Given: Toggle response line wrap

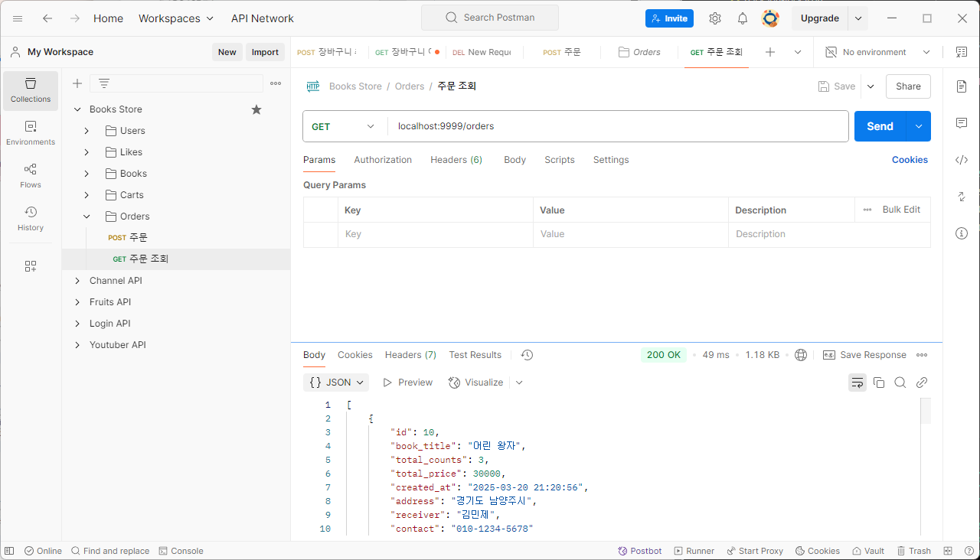Looking at the screenshot, I should [x=857, y=383].
